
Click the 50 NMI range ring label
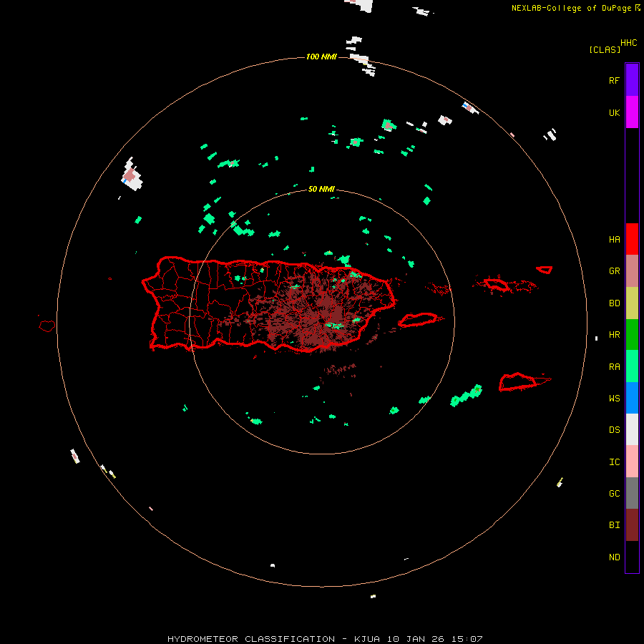coord(321,189)
